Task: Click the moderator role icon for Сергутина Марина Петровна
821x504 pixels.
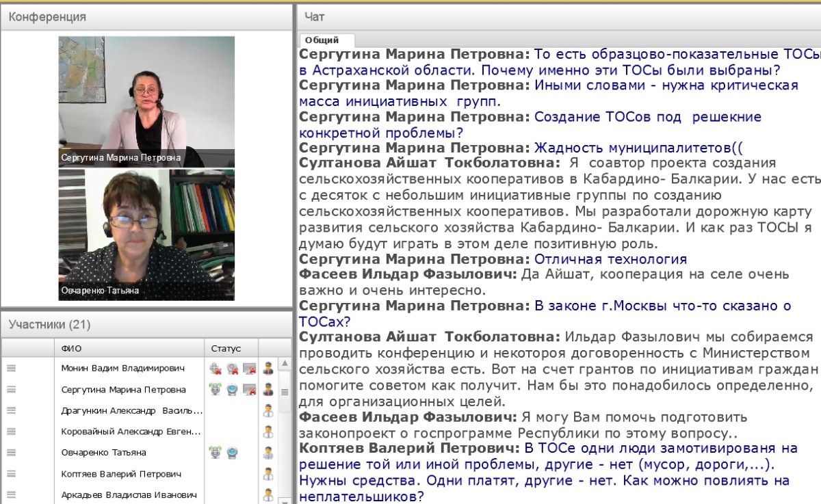Action: tap(268, 389)
